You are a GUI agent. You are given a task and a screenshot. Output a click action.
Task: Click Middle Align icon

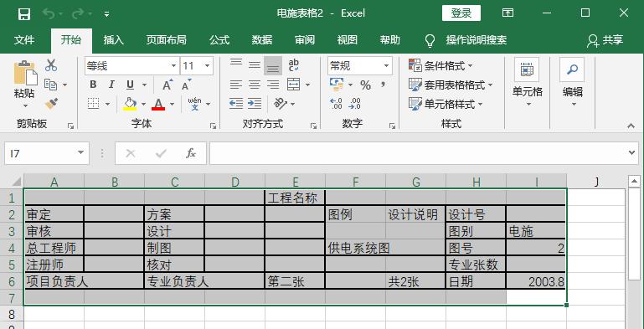pyautogui.click(x=255, y=65)
